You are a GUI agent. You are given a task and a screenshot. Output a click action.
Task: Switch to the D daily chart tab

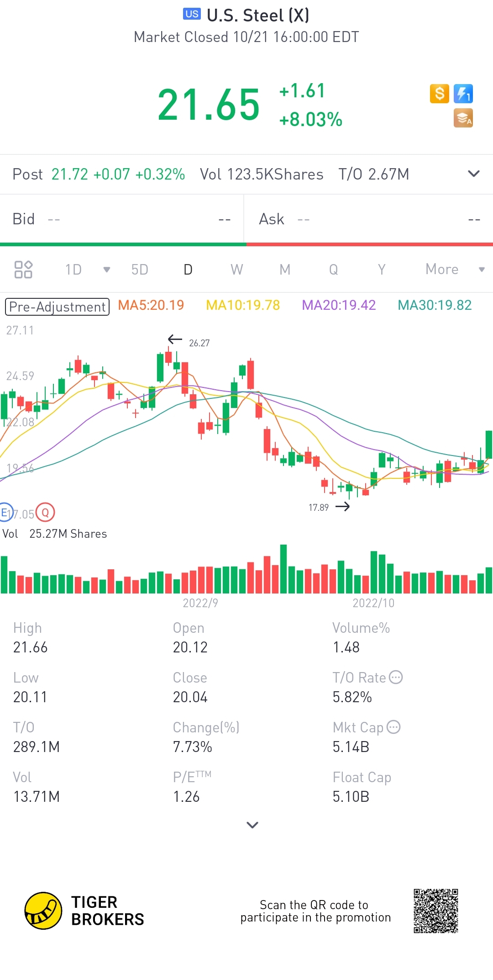(x=188, y=270)
